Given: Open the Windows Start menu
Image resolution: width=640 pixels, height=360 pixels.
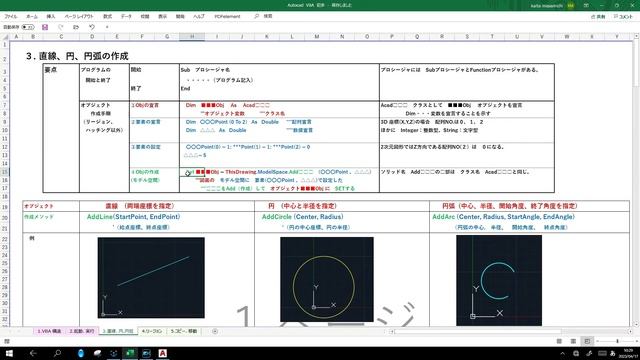Looking at the screenshot, I should (9, 353).
